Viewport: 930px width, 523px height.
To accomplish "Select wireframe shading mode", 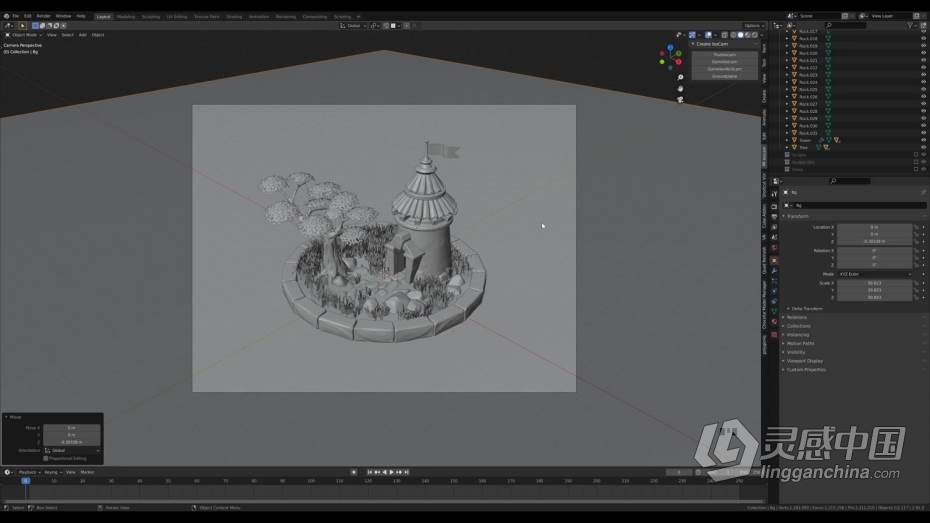I will pos(733,35).
